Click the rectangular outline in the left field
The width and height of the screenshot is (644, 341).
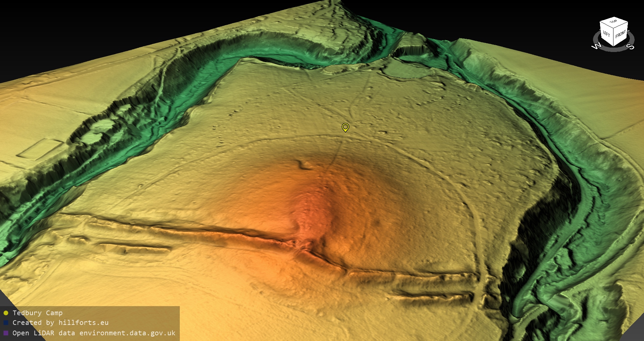40,149
